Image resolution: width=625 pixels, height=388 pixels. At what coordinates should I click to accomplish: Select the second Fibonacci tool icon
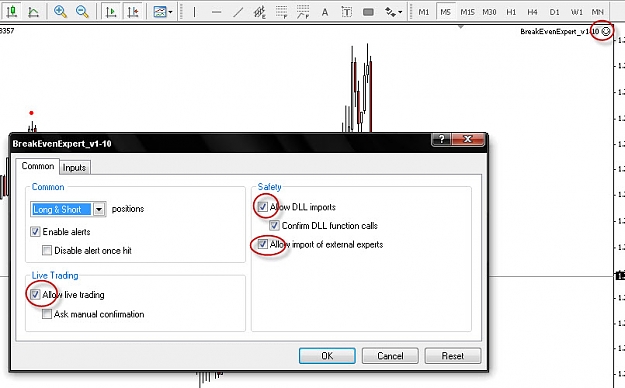[303, 12]
